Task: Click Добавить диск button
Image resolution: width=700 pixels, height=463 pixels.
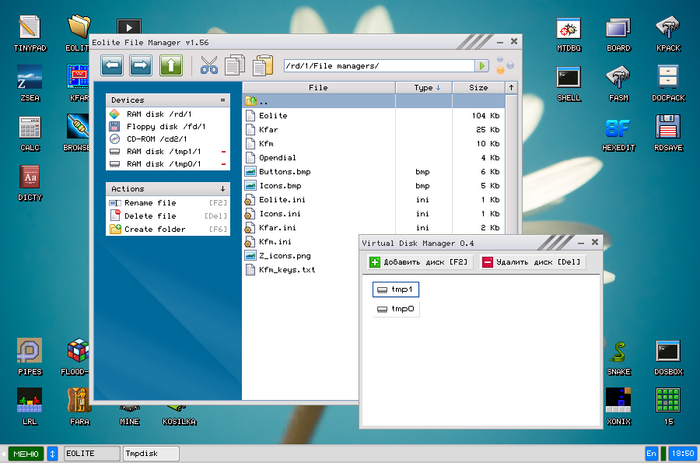Action: [418, 262]
